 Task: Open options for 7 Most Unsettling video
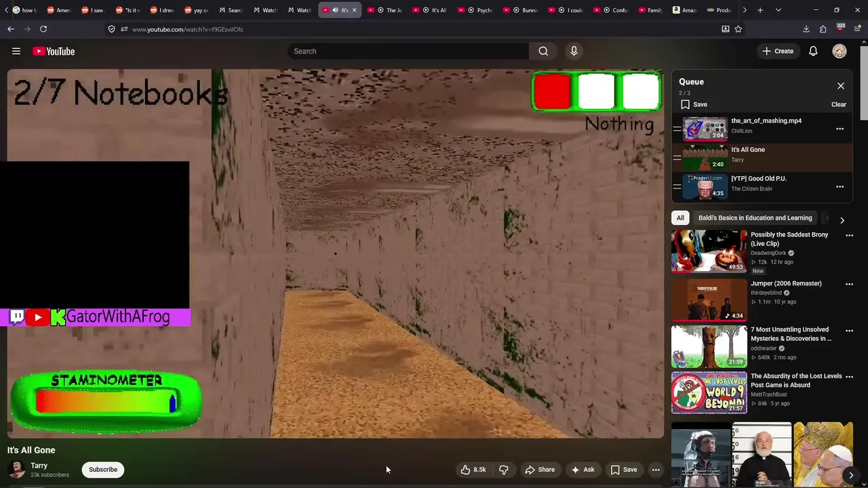849,330
